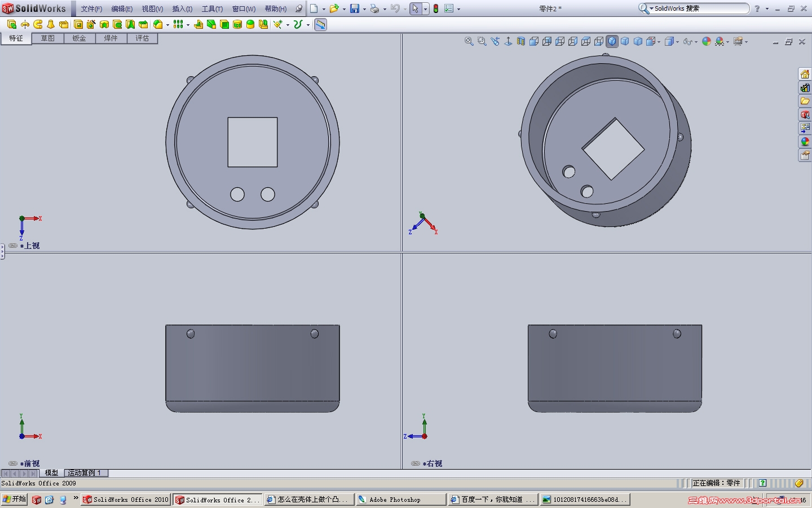This screenshot has width=812, height=508.
Task: Click the Swept Cut feature icon
Action: coord(117,24)
